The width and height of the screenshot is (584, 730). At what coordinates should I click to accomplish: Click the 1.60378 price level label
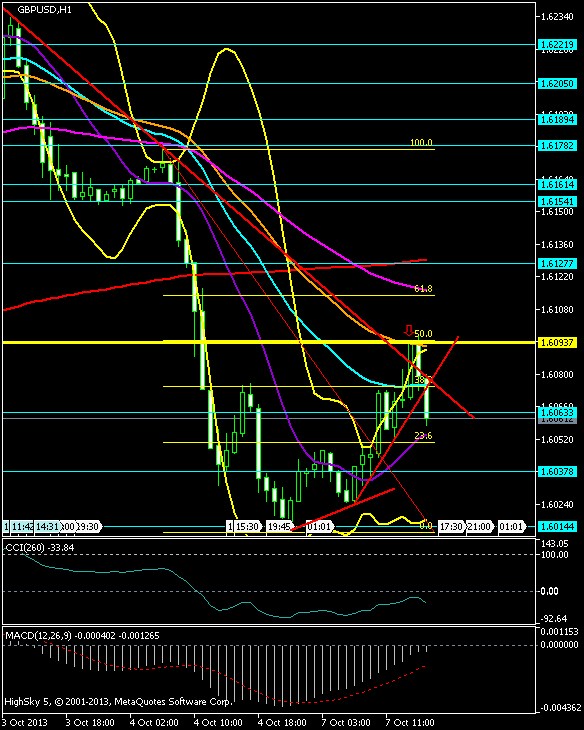(557, 472)
